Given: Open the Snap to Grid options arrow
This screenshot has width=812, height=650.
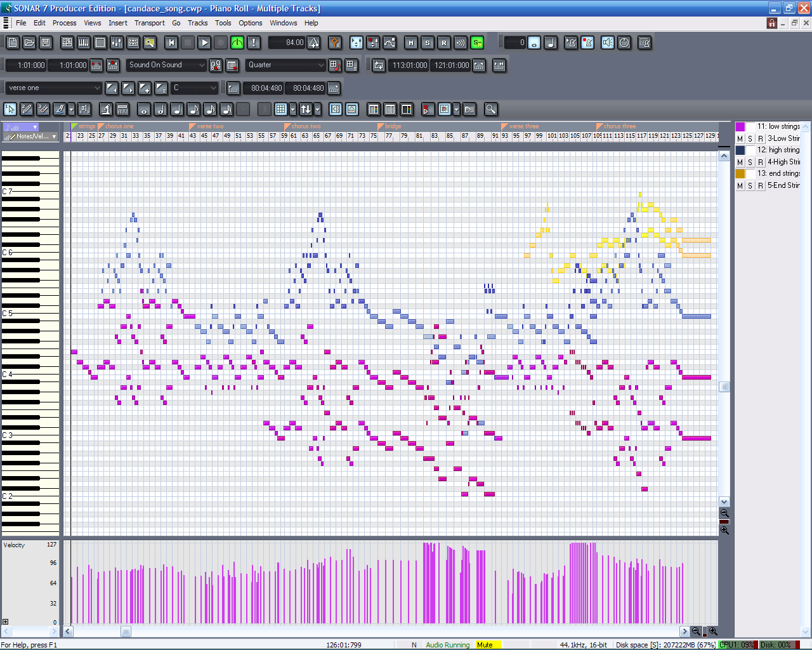Looking at the screenshot, I should [292, 109].
